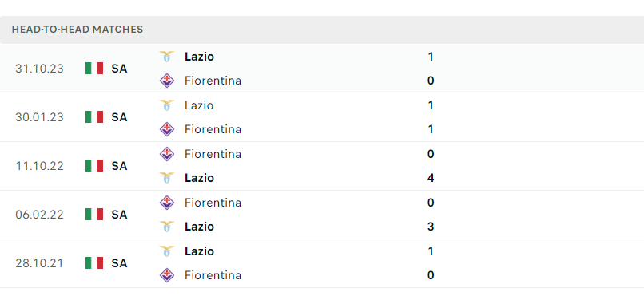Click Lazio crest in the 31.10.23 match
Image resolution: width=644 pixels, height=296 pixels.
tap(167, 57)
